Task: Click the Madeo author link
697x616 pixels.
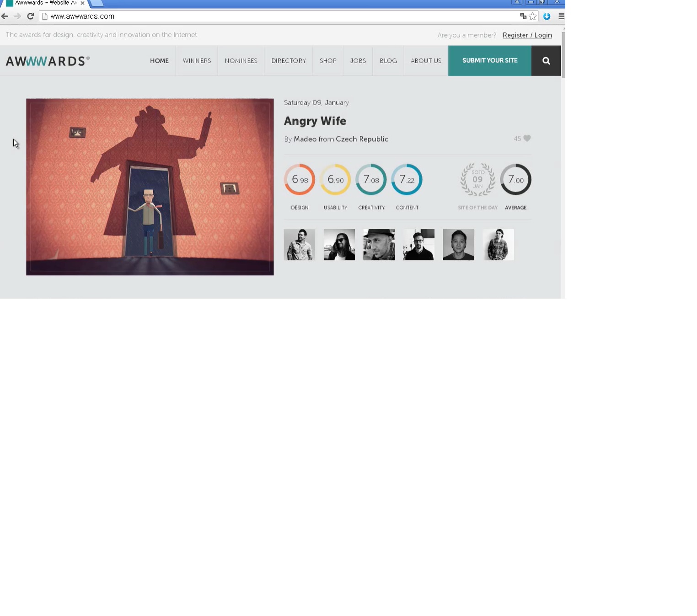Action: (x=305, y=139)
